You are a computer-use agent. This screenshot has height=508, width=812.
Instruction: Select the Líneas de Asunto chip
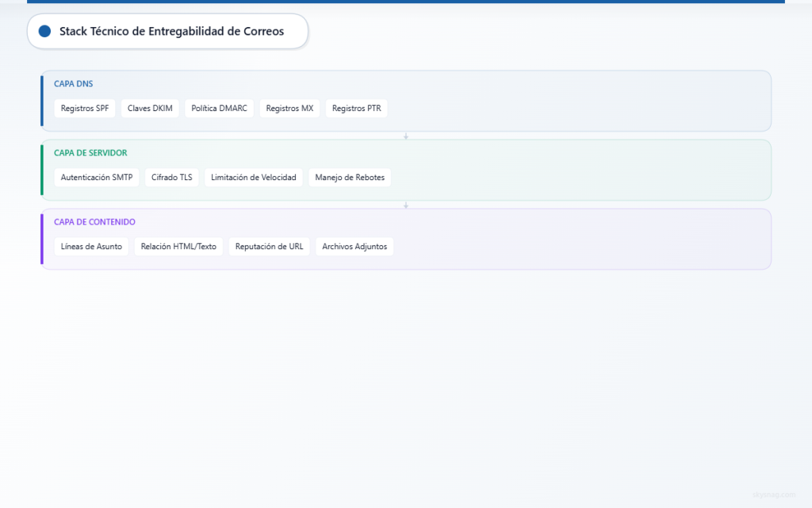click(91, 247)
